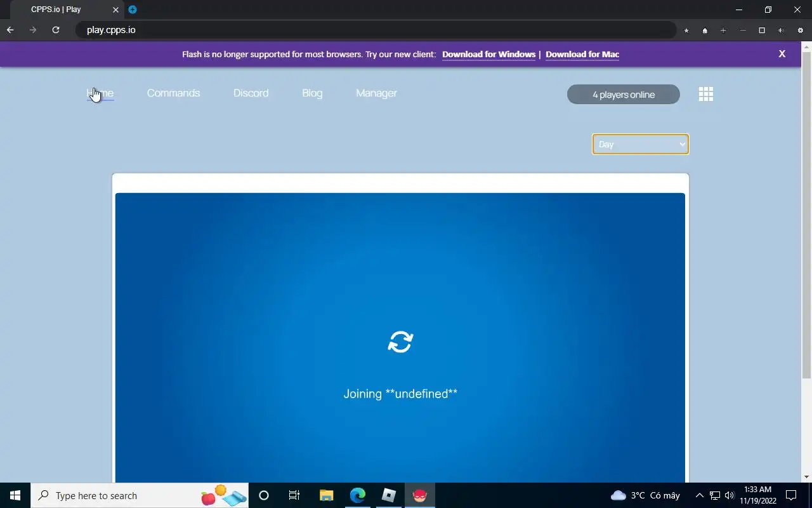Click the address bar showing play.cpps.io

[376, 30]
